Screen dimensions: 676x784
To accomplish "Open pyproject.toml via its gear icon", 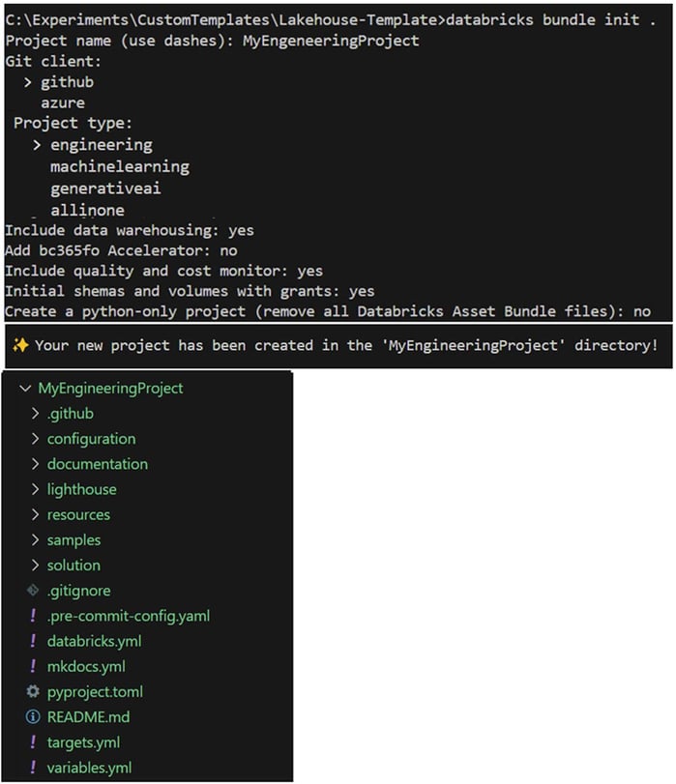I will (x=32, y=692).
